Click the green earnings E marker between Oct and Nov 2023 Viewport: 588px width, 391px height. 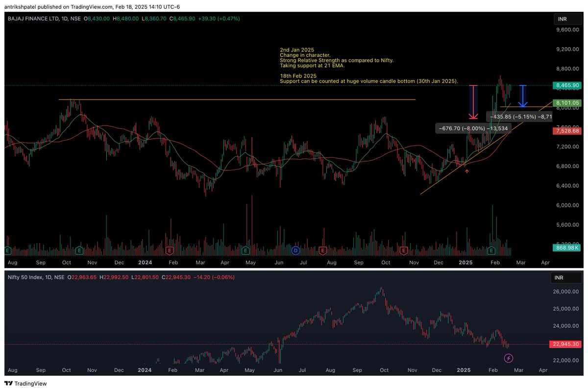tap(79, 250)
